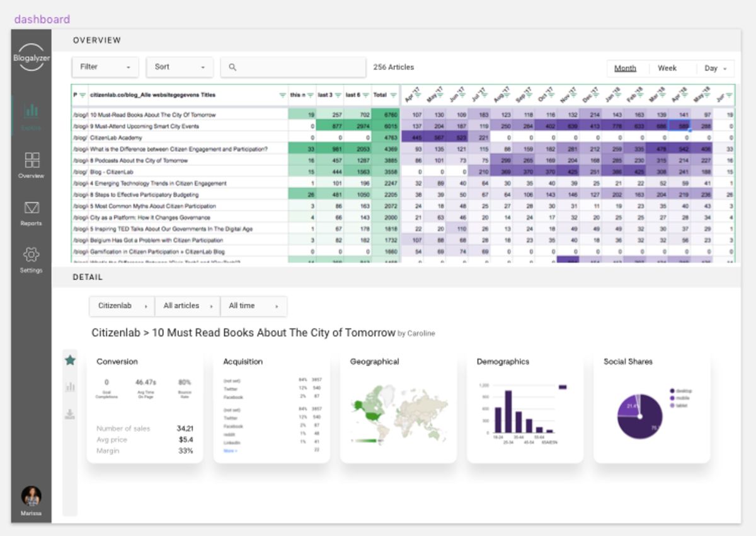The image size is (756, 536).
Task: Click the Social Shares pie chart
Action: (x=639, y=417)
